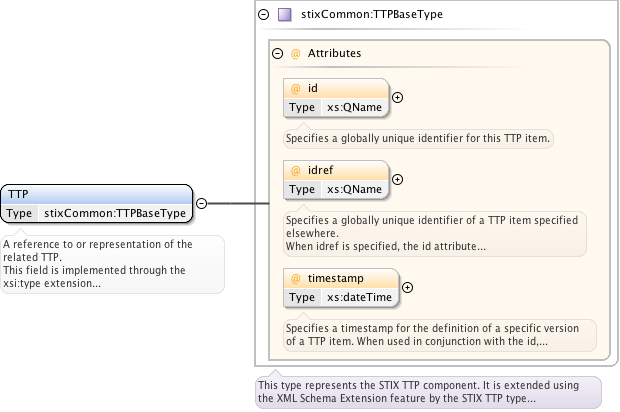Collapse the Attributes section
Image resolution: width=620 pixels, height=412 pixels.
[278, 53]
